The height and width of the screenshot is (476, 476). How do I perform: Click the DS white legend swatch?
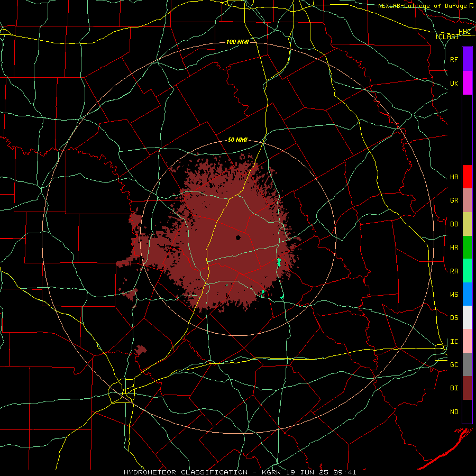467,317
